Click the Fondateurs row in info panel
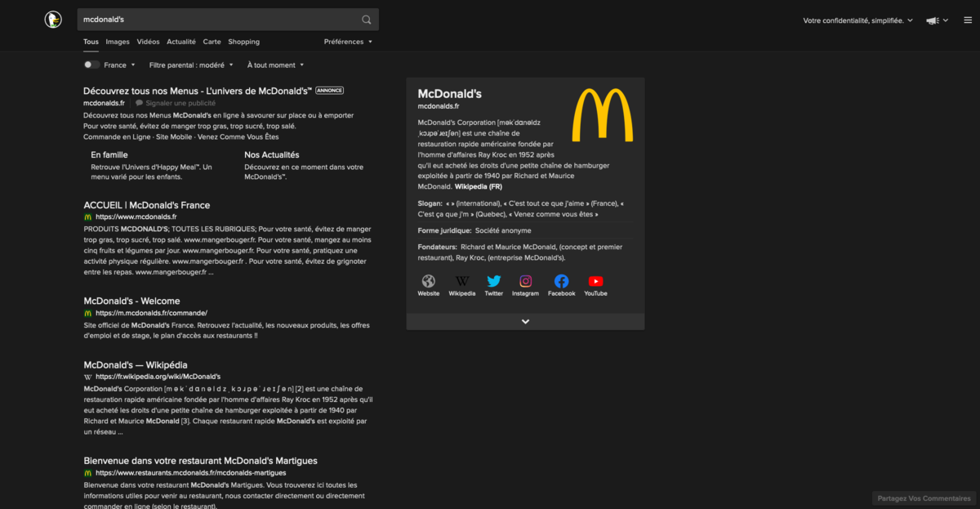This screenshot has width=980, height=509. pyautogui.click(x=523, y=252)
